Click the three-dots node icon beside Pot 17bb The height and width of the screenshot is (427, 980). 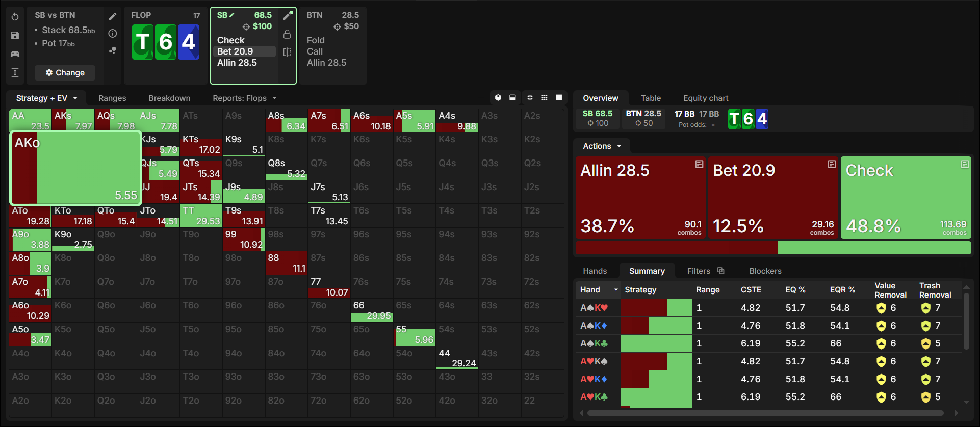[113, 50]
